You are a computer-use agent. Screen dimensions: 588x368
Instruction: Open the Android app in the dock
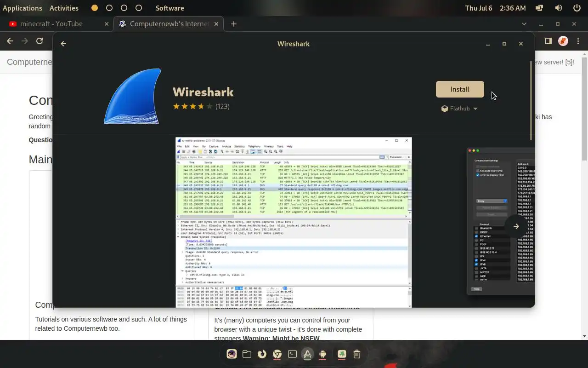click(x=322, y=354)
